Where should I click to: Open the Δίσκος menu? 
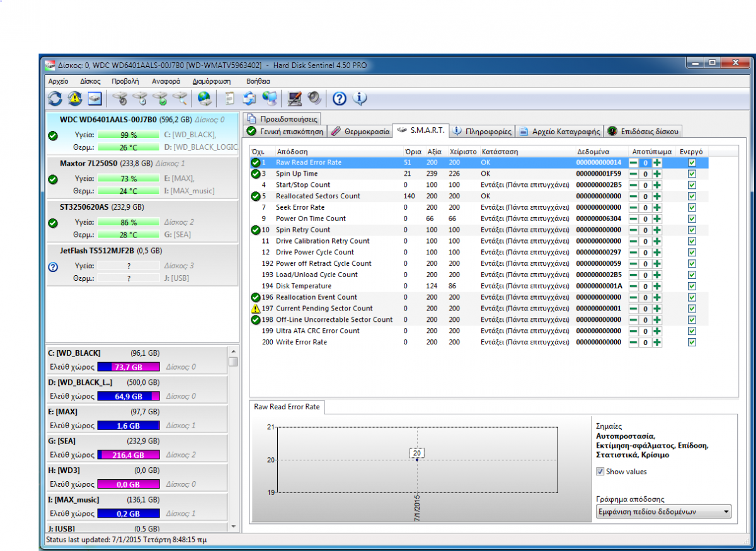[x=90, y=81]
